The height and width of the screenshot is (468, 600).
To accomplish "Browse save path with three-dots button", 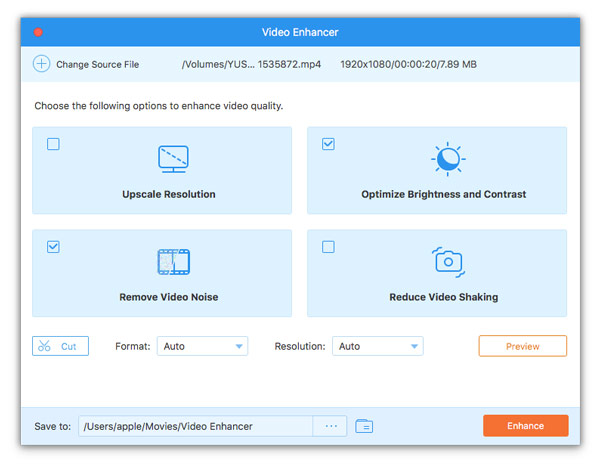I will 330,426.
